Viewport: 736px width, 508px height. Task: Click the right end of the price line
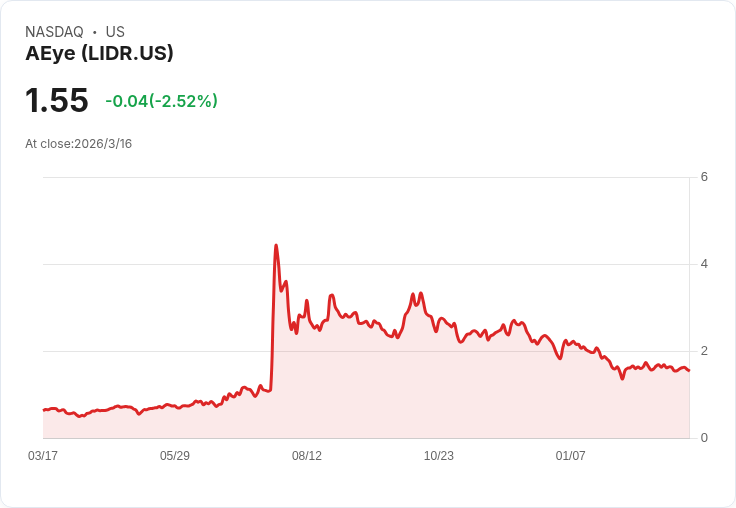point(689,371)
